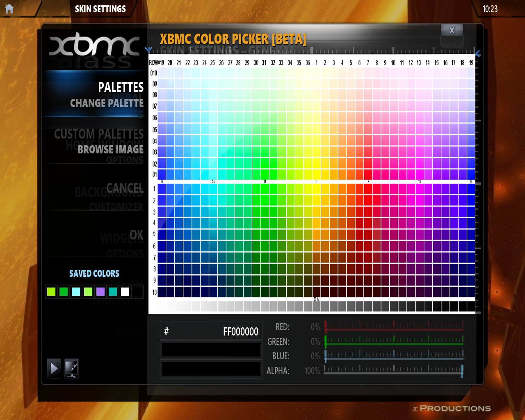This screenshot has width=525, height=420.
Task: Pick pure red in column 7 row 1
Action: (x=368, y=189)
